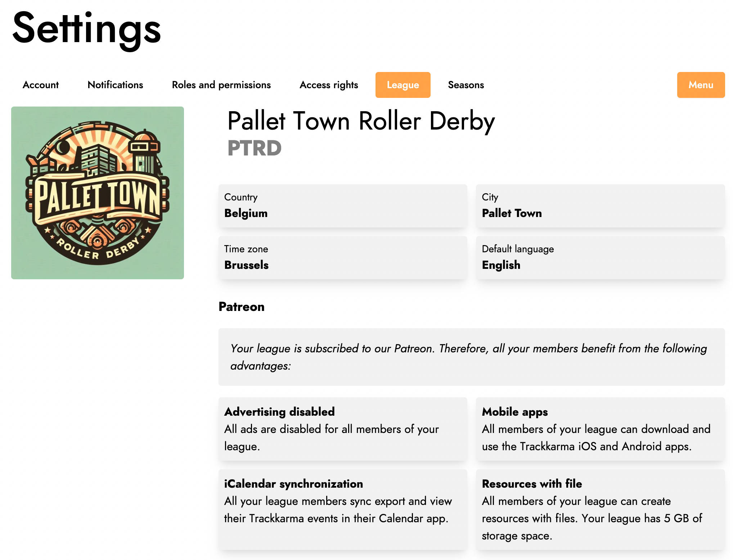Open the Account settings tab
This screenshot has width=733, height=560.
tap(41, 85)
